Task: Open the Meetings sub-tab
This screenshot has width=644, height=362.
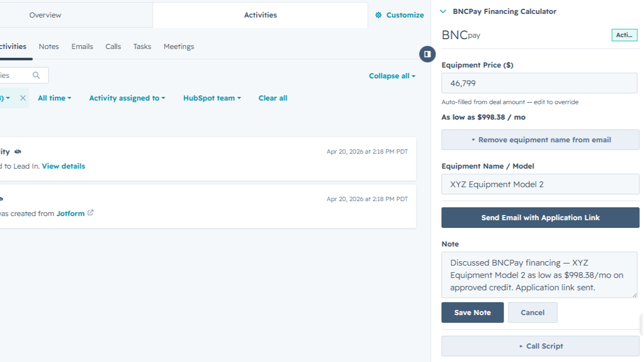Action: [179, 46]
